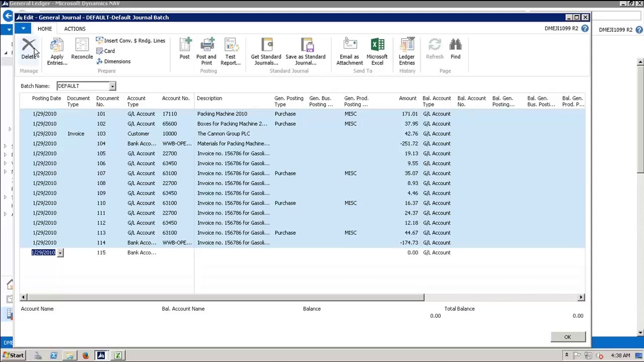Sort by Posting Date column header
644x362 pixels.
[x=46, y=99]
